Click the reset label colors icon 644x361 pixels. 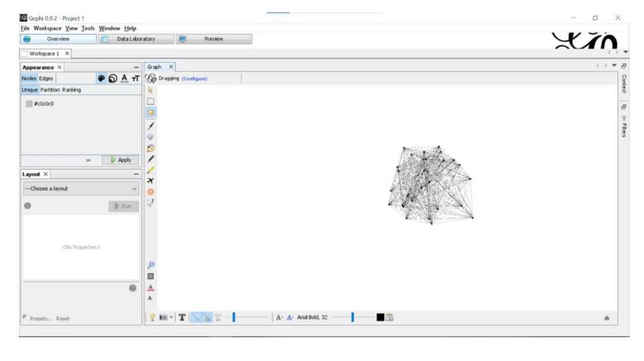coord(151,287)
